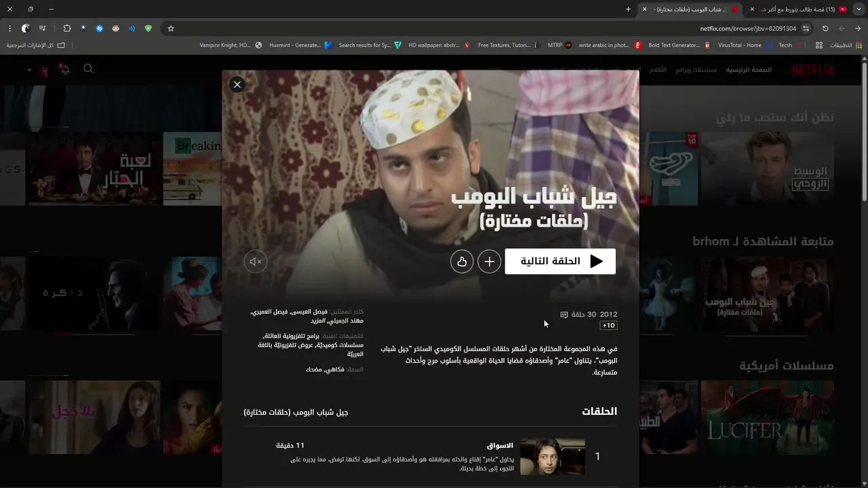This screenshot has width=868, height=488.
Task: Click the Netflix logo
Action: tap(813, 70)
